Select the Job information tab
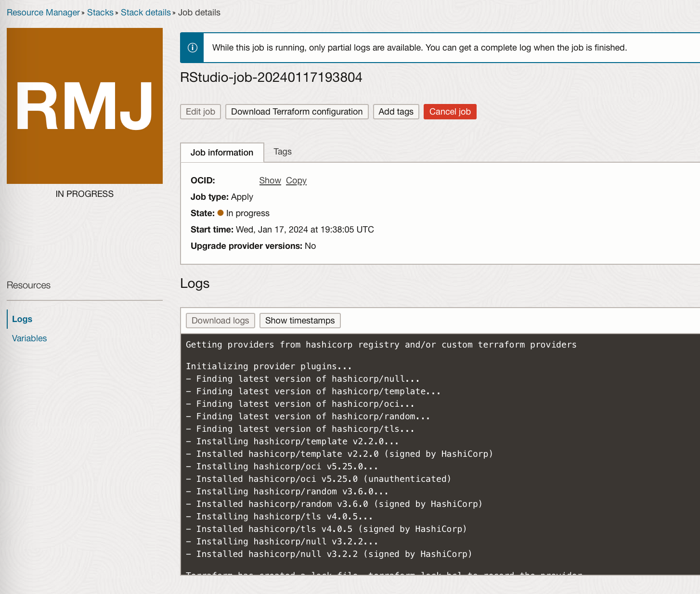Viewport: 700px width, 594px height. tap(222, 153)
